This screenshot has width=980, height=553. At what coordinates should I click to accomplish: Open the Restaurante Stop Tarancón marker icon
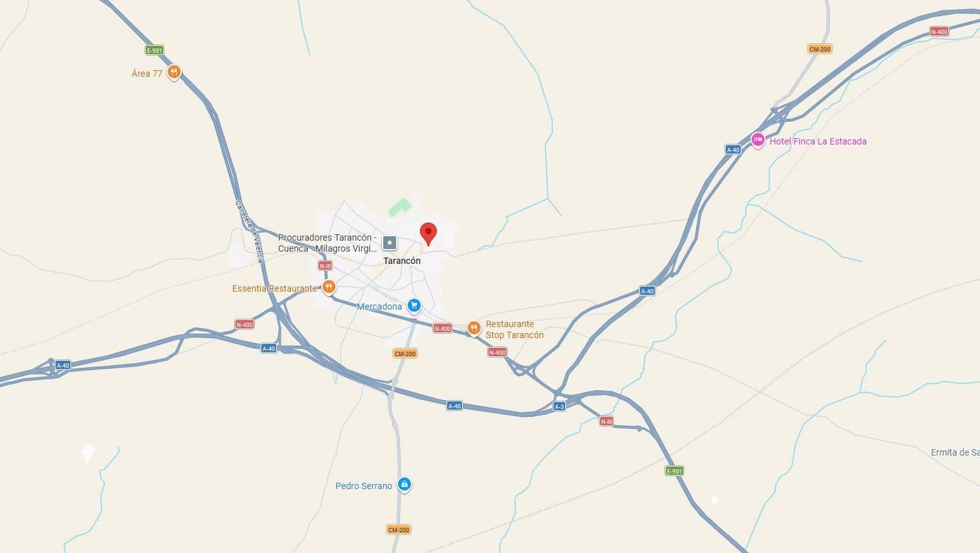(474, 328)
